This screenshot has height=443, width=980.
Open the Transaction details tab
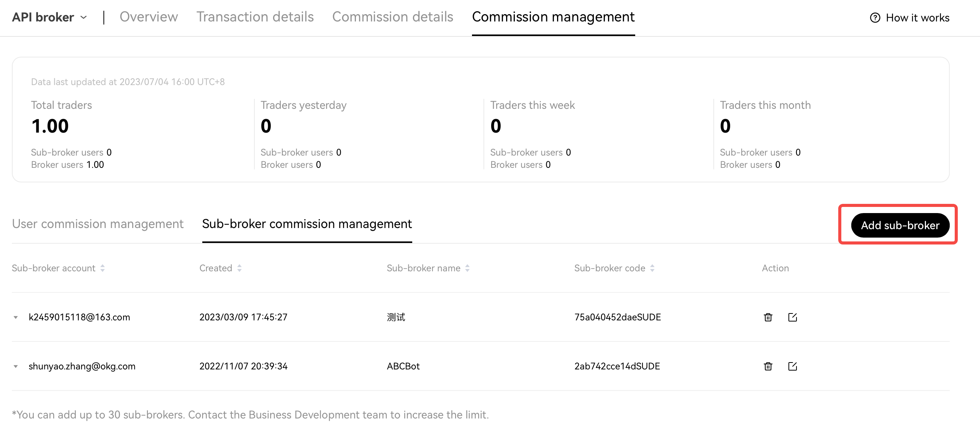[x=255, y=17]
